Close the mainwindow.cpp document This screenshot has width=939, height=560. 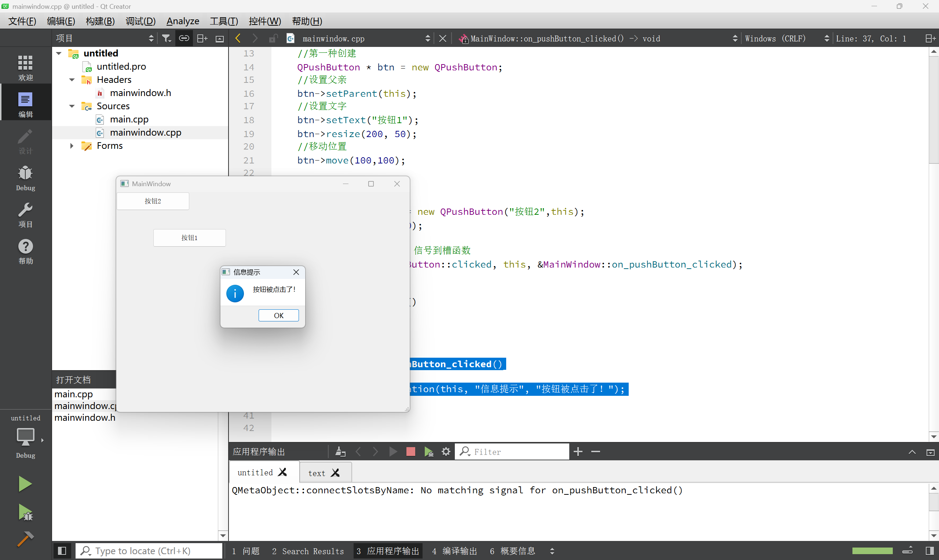point(443,38)
